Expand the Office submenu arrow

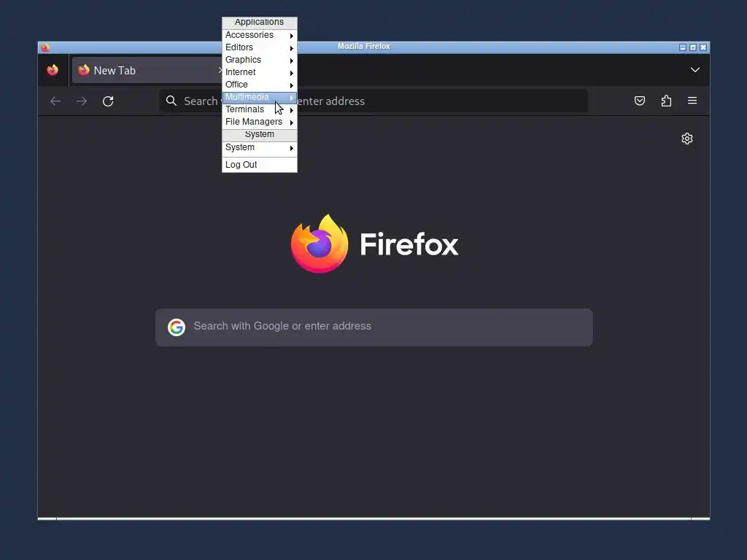point(292,85)
